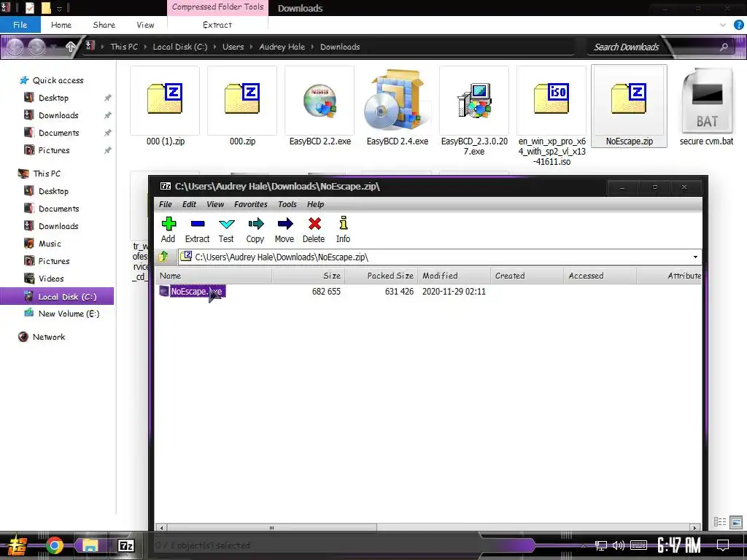Viewport: 747px width, 560px height.
Task: Click scroll-right arrow of 7-Zip scrollbar
Action: [694, 528]
